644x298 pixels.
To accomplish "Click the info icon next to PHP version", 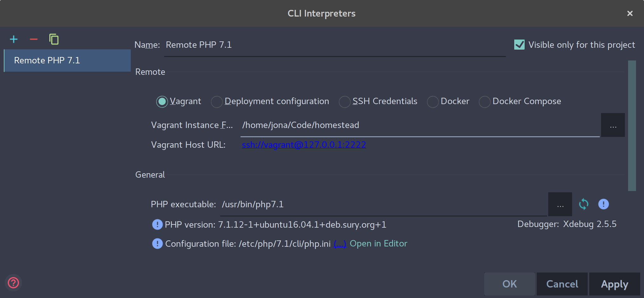I will click(x=157, y=224).
